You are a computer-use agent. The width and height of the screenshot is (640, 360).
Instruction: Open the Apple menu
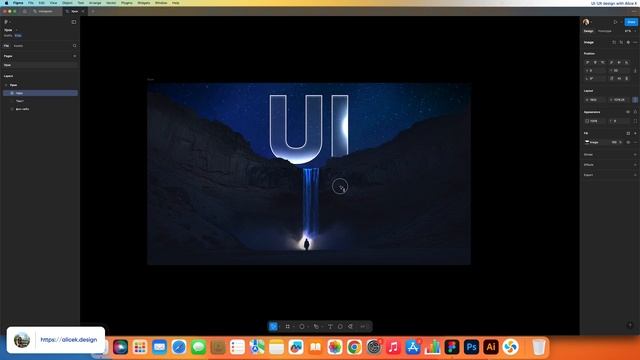pyautogui.click(x=6, y=3)
